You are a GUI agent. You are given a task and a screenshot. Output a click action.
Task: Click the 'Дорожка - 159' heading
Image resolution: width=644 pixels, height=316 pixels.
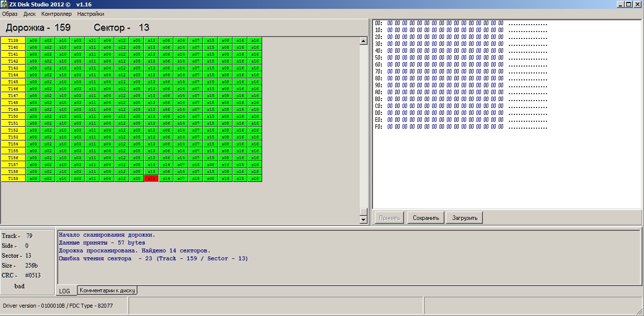(x=38, y=27)
